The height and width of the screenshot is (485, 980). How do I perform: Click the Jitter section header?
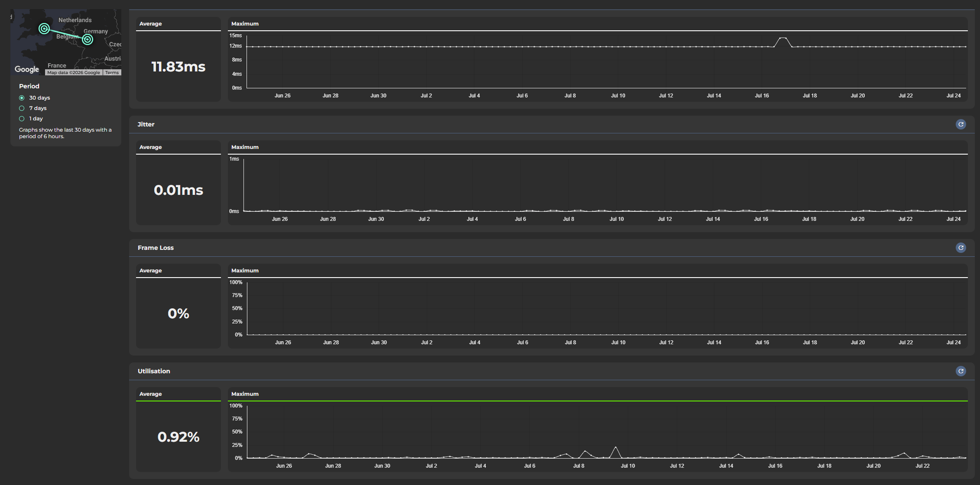[146, 124]
